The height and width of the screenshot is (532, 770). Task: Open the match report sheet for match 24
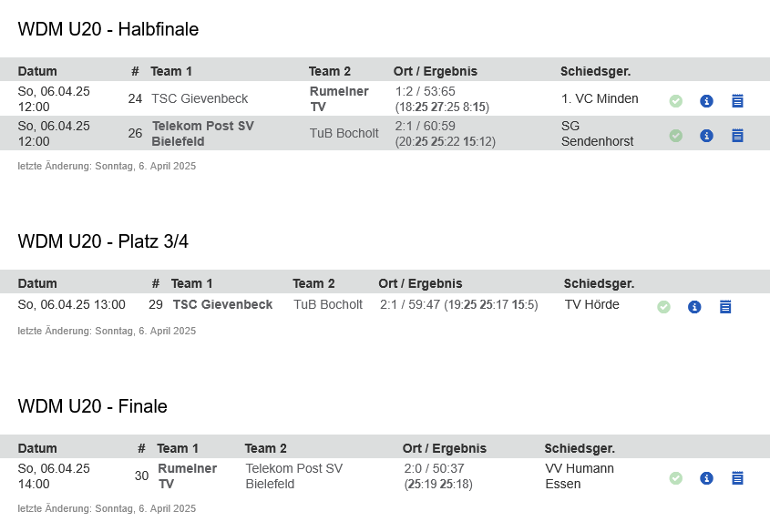pyautogui.click(x=737, y=101)
